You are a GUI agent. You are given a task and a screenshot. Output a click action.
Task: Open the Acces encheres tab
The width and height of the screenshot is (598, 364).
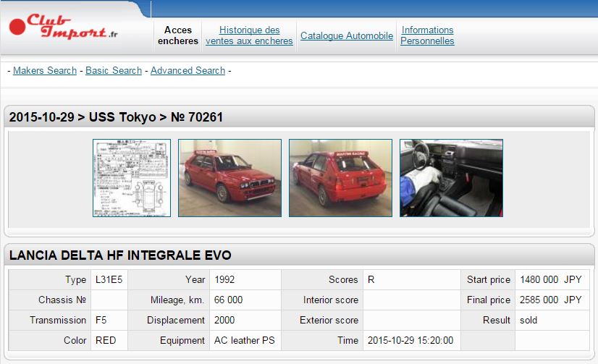pos(178,35)
